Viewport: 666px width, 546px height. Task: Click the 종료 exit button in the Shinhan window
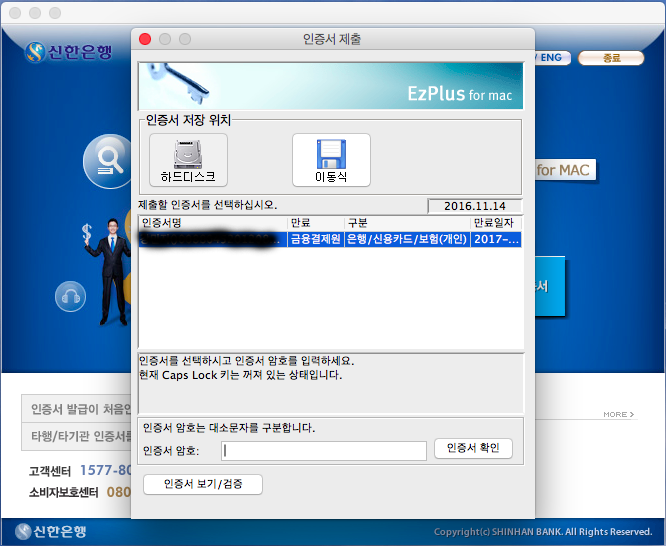pyautogui.click(x=611, y=58)
